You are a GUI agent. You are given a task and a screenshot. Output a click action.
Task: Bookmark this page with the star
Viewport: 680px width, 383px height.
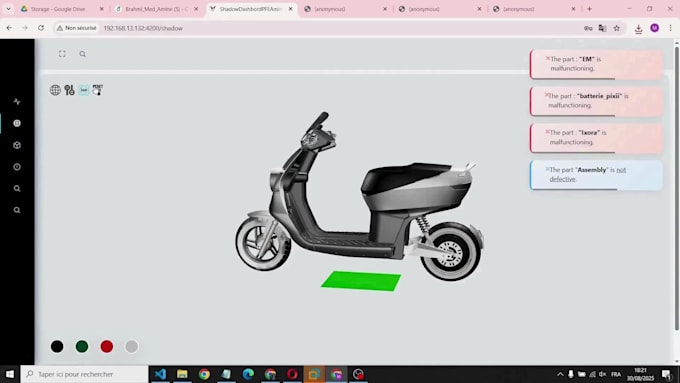tap(617, 28)
